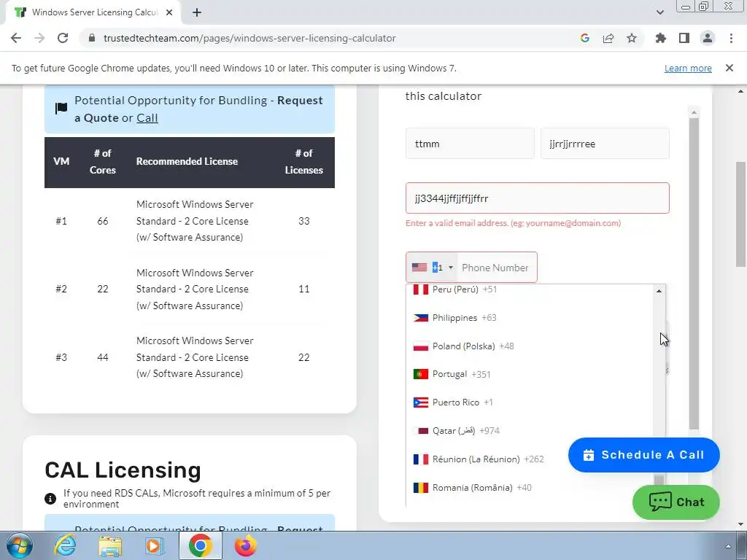This screenshot has height=560, width=747.
Task: Select Poland (Polska) +48 from country list
Action: [x=530, y=346]
